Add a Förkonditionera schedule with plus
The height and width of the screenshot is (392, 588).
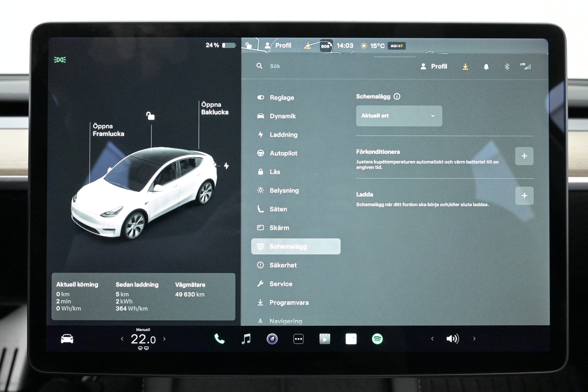[524, 156]
